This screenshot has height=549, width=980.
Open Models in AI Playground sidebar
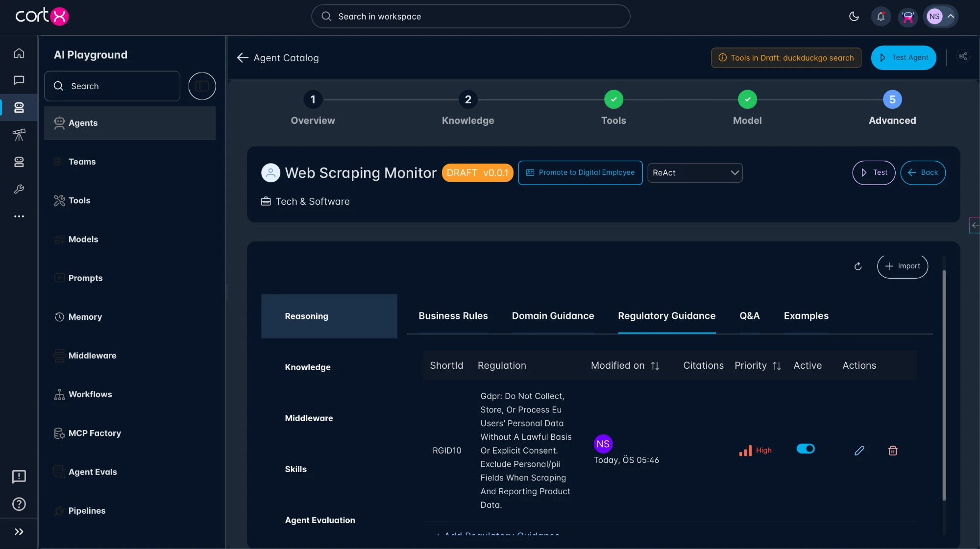point(130,239)
